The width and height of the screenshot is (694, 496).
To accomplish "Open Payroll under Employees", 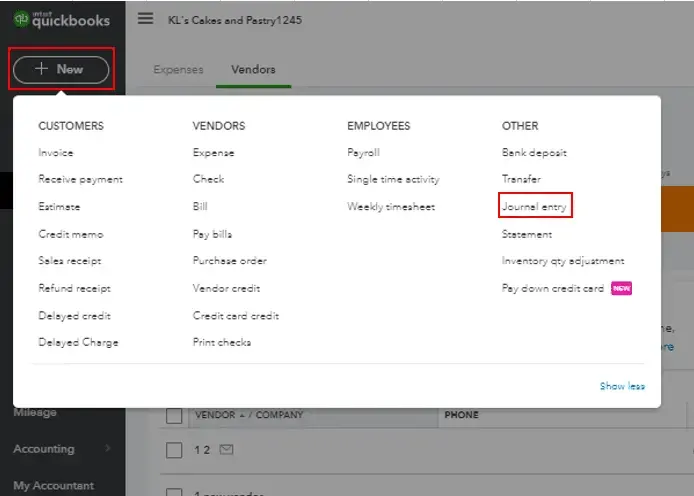I will tap(364, 153).
